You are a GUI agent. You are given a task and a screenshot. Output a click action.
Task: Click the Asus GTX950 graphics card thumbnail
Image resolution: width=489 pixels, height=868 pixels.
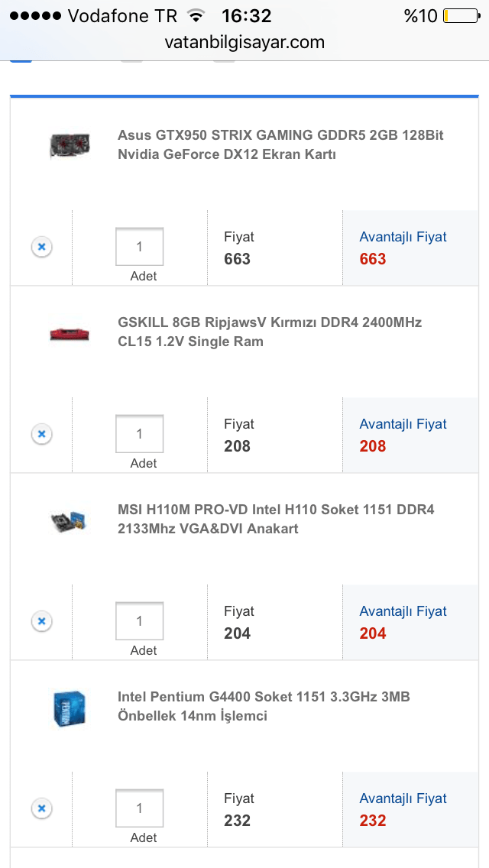(70, 144)
